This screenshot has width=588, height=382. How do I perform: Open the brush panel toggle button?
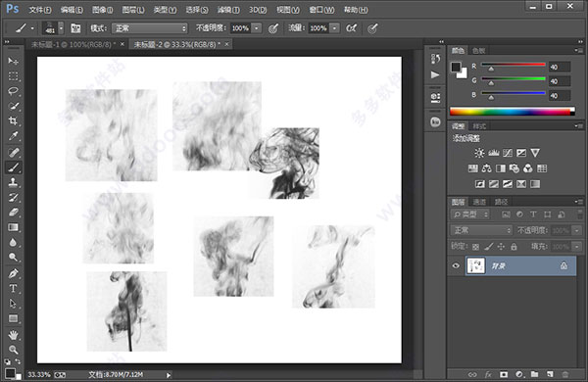pos(75,28)
